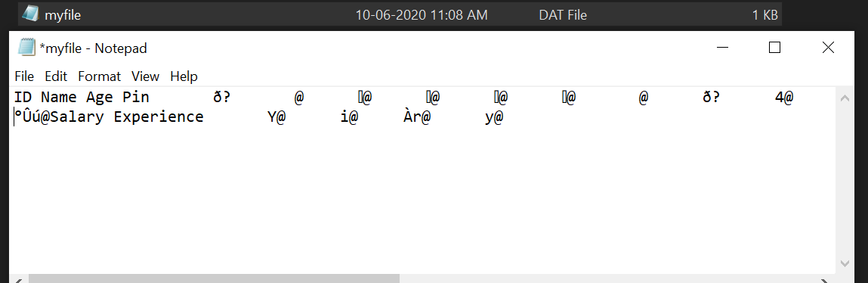Screen dimensions: 868x283
Task: Click the Notepad icon in title bar
Action: [x=26, y=48]
